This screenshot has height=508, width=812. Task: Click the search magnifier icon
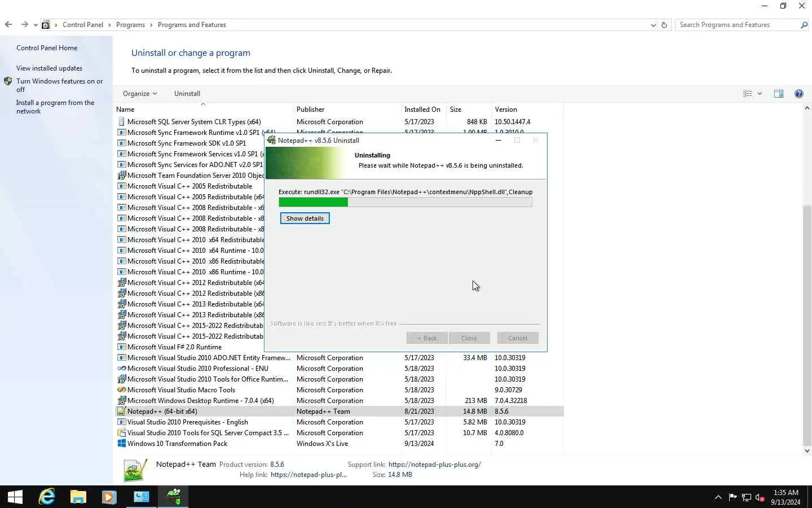point(804,25)
